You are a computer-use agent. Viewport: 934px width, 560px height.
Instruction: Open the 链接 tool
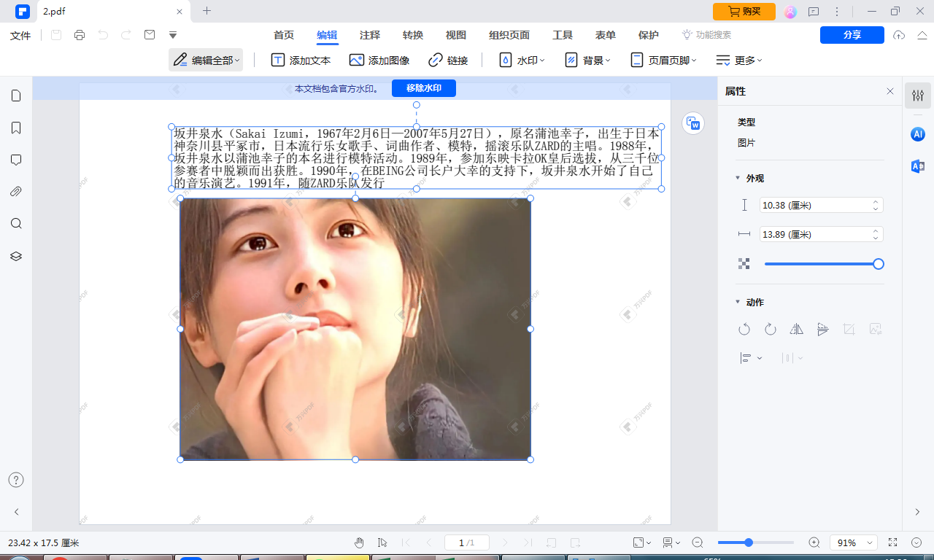(x=449, y=60)
